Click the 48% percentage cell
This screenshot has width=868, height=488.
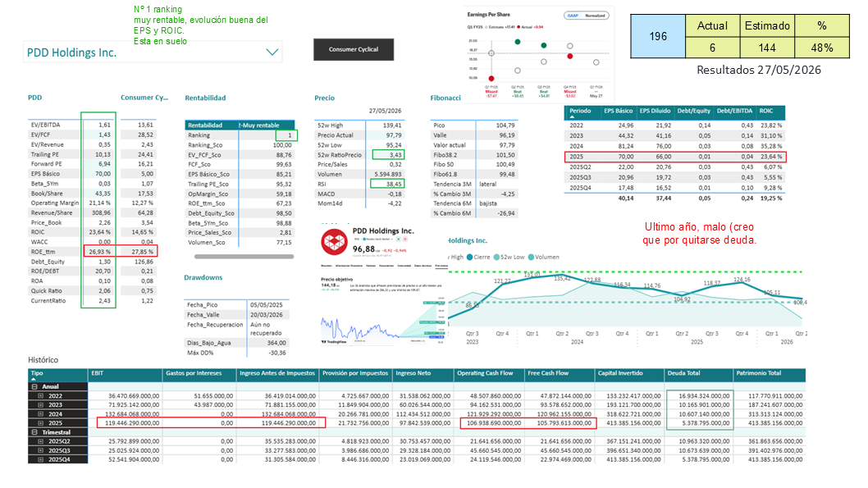tap(822, 48)
